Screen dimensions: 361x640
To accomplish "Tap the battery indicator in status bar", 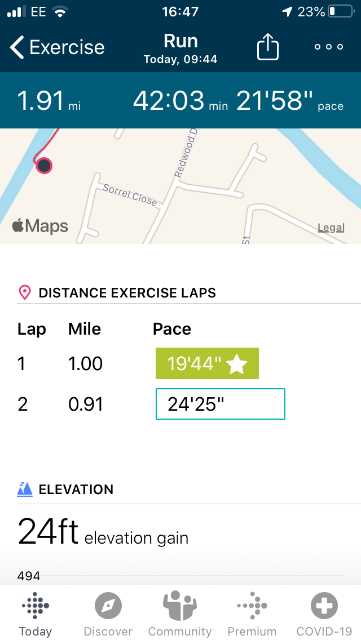I will click(341, 11).
